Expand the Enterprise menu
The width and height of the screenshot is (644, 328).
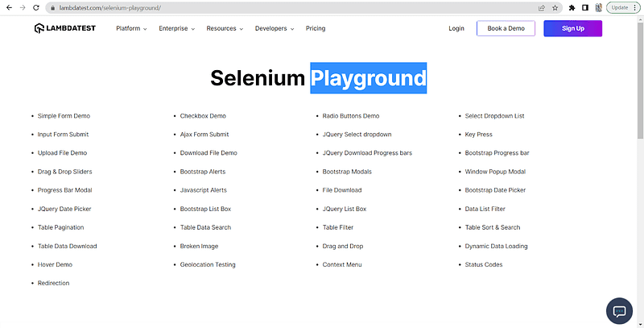(176, 28)
